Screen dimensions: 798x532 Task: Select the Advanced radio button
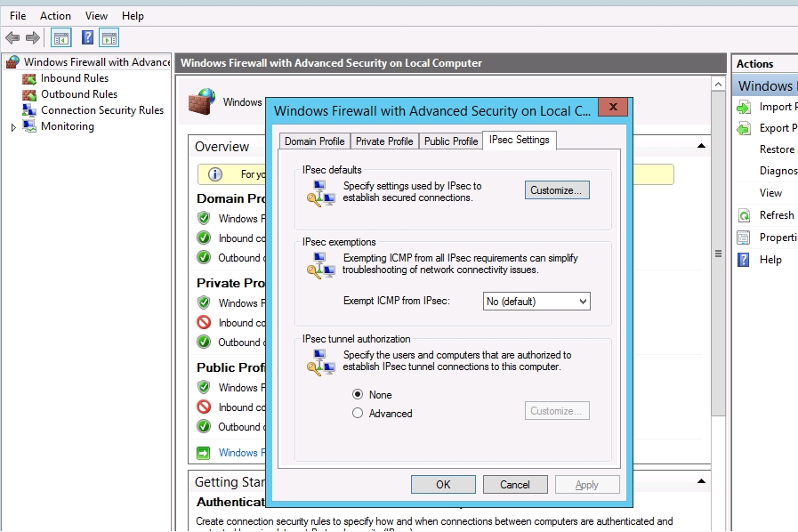[358, 413]
